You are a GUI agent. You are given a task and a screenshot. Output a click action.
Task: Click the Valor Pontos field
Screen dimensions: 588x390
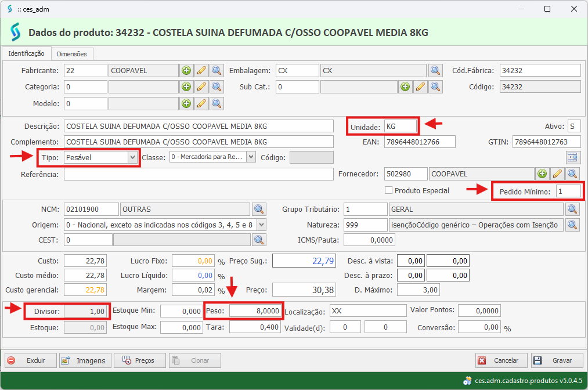click(479, 310)
